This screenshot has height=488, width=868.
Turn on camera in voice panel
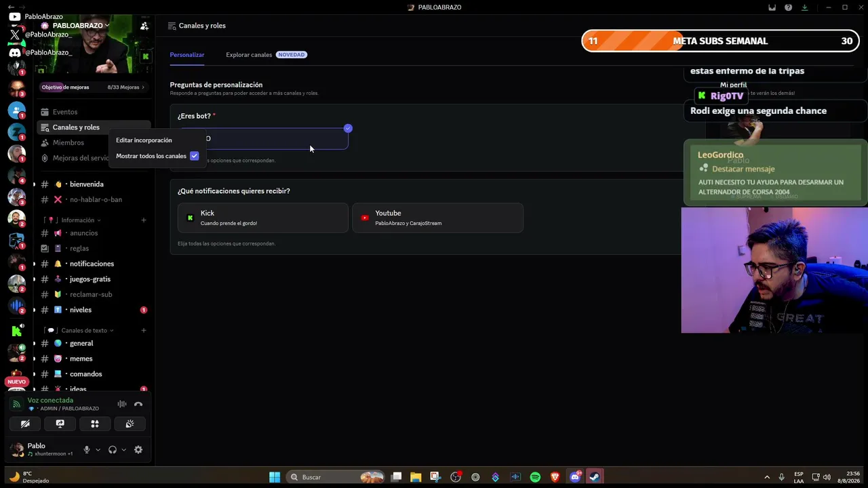pyautogui.click(x=25, y=424)
